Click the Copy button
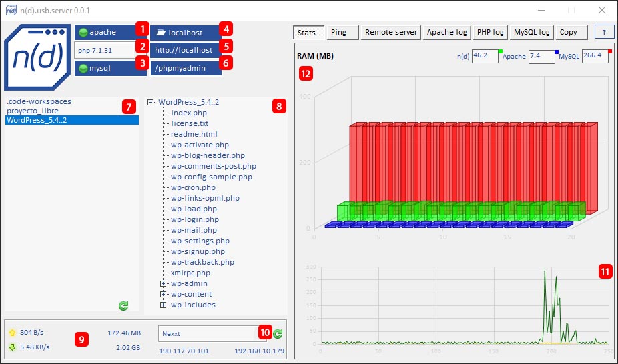 pyautogui.click(x=572, y=32)
